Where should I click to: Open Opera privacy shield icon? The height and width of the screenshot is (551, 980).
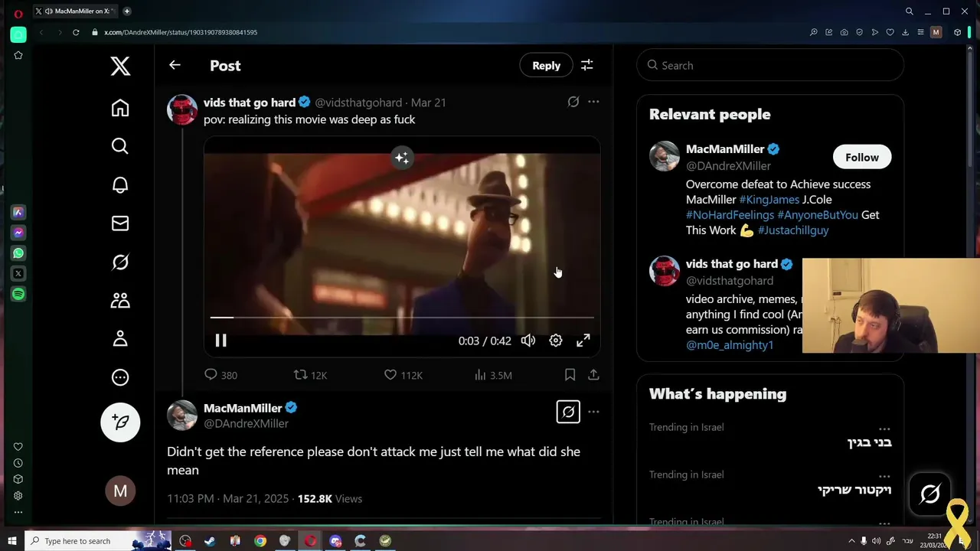pos(859,32)
